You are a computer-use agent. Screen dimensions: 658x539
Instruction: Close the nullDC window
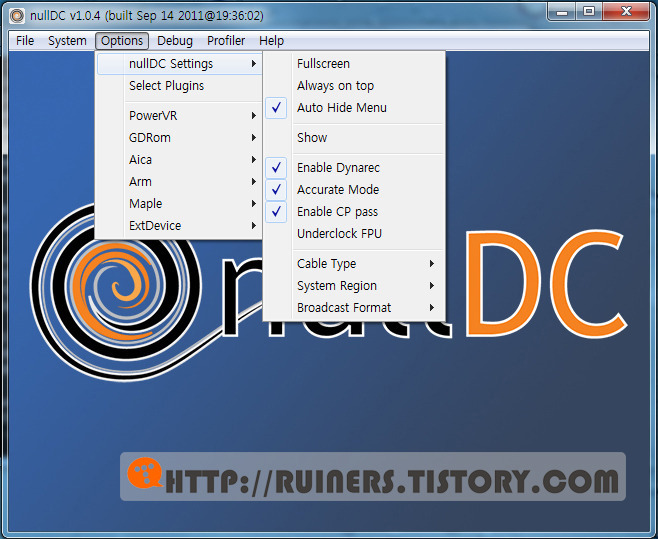[626, 12]
